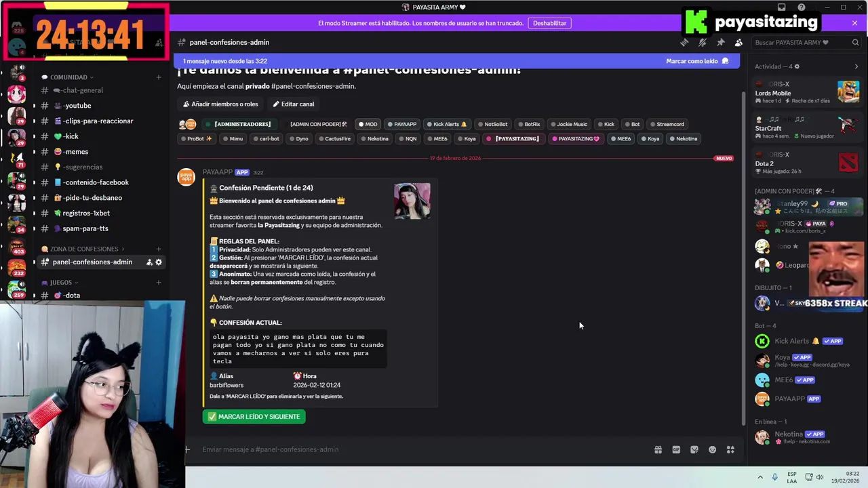Open the kick channel
Viewport: 868px width, 488px height.
coord(100,136)
